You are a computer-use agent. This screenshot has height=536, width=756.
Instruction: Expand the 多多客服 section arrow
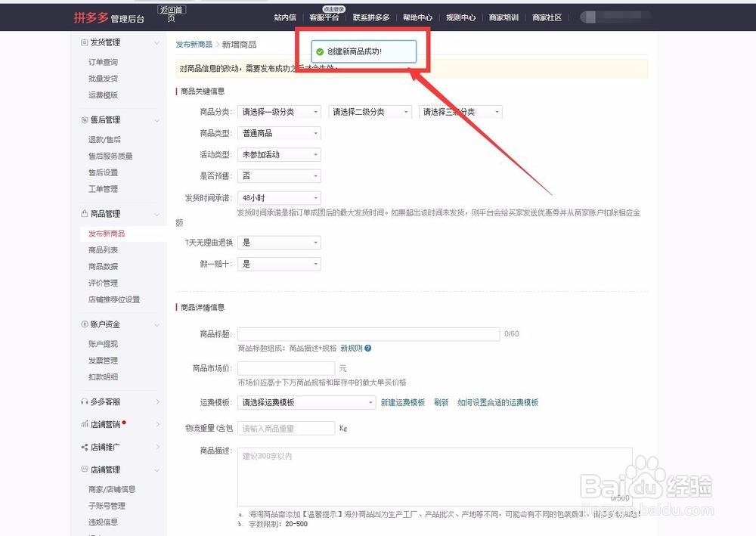coord(157,401)
